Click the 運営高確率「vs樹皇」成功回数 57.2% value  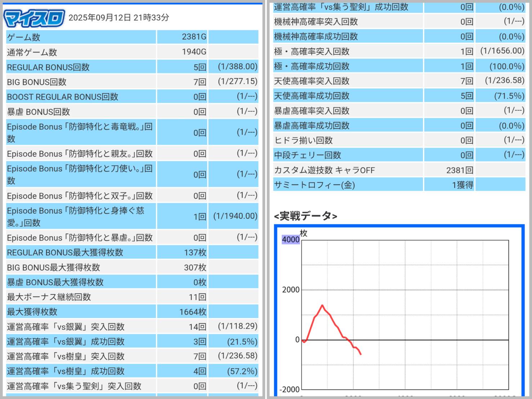coord(242,371)
